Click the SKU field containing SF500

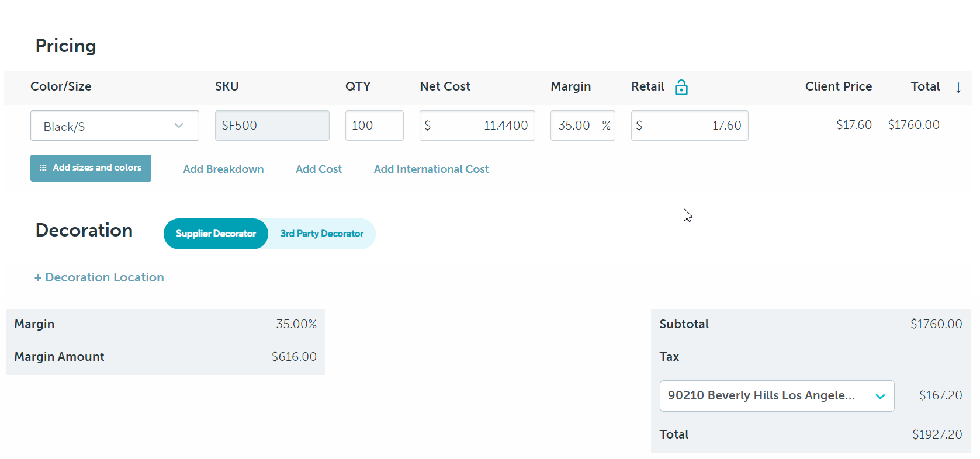tap(272, 126)
